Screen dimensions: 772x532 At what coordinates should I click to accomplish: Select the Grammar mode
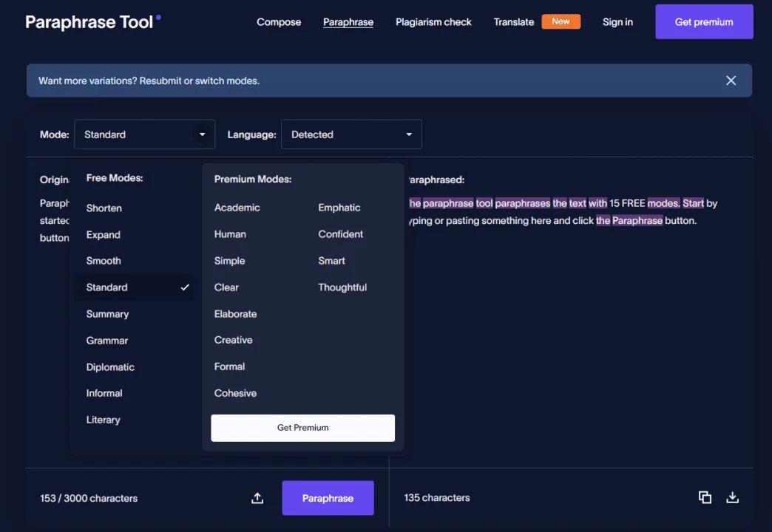point(106,341)
